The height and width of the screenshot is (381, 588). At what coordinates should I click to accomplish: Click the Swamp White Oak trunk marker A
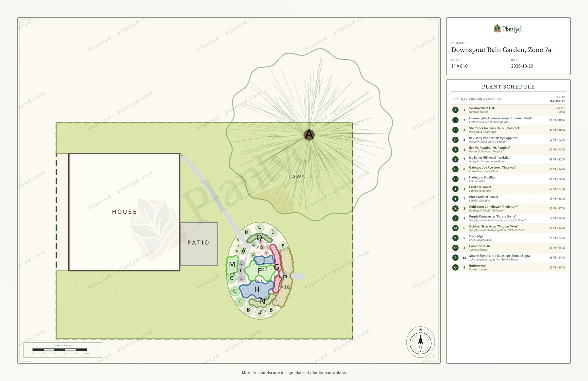(309, 134)
